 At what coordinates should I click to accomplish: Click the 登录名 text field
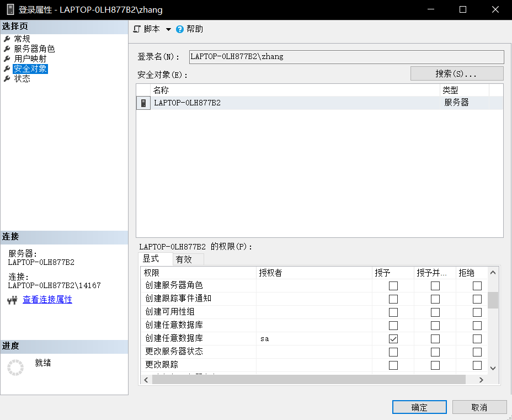[x=346, y=57]
